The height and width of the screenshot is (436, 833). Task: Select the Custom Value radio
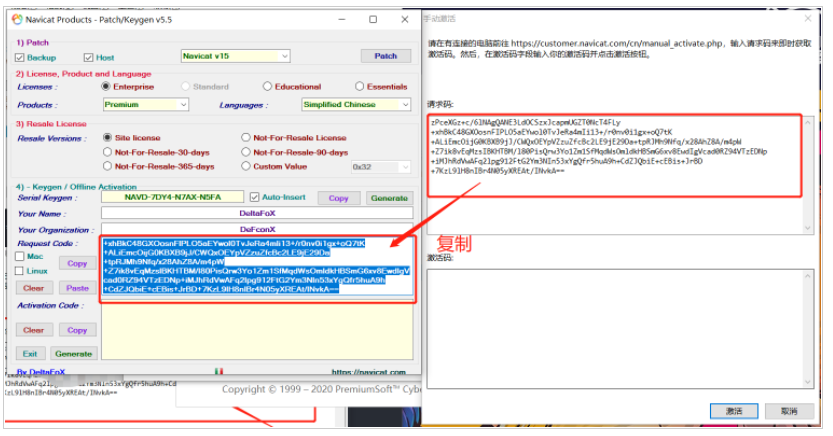point(245,166)
